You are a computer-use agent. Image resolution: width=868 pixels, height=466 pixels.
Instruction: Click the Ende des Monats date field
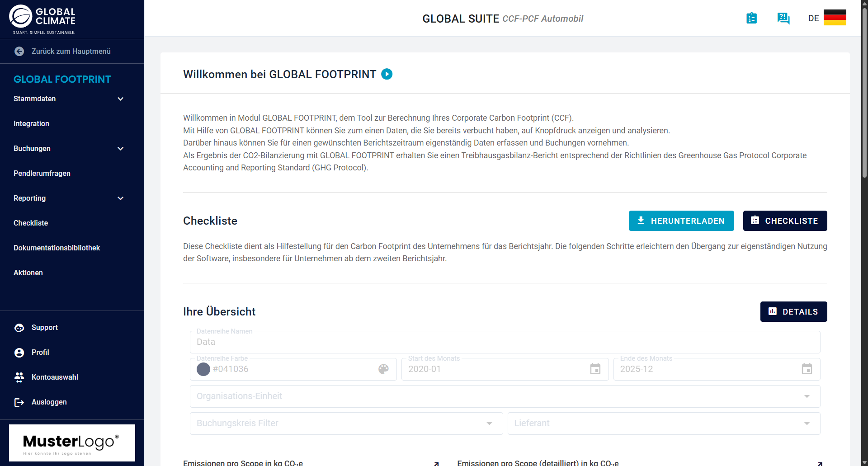pyautogui.click(x=717, y=369)
